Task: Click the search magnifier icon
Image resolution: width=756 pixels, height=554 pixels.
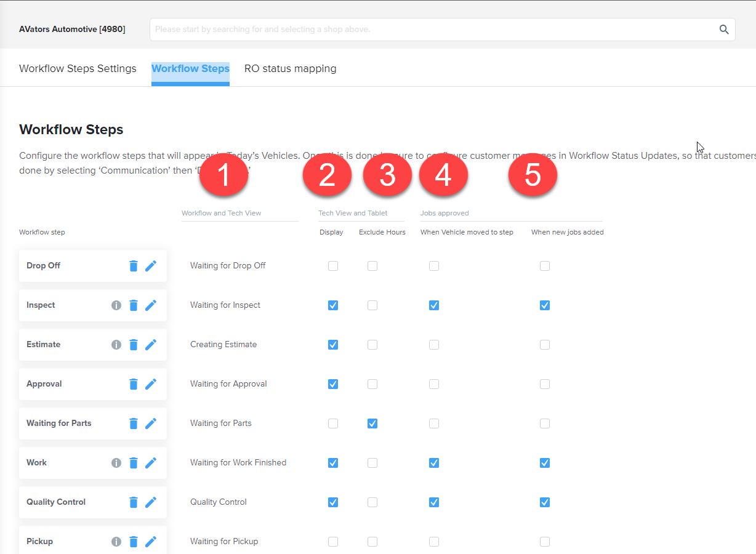Action: (723, 29)
